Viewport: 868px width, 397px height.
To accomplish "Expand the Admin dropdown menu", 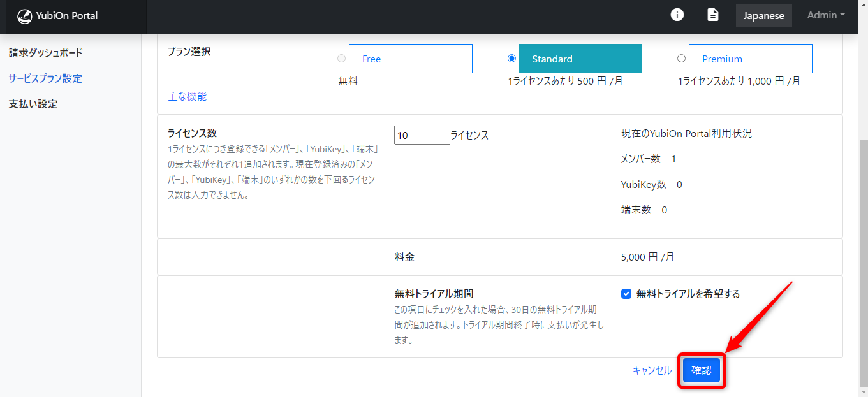I will pyautogui.click(x=826, y=15).
